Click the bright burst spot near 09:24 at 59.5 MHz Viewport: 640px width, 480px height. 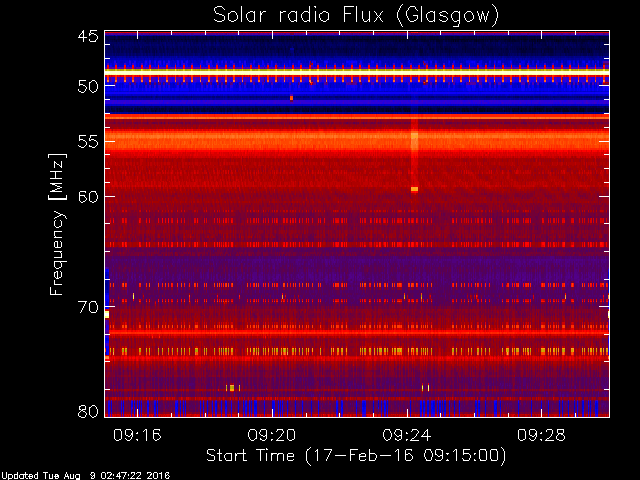[414, 189]
